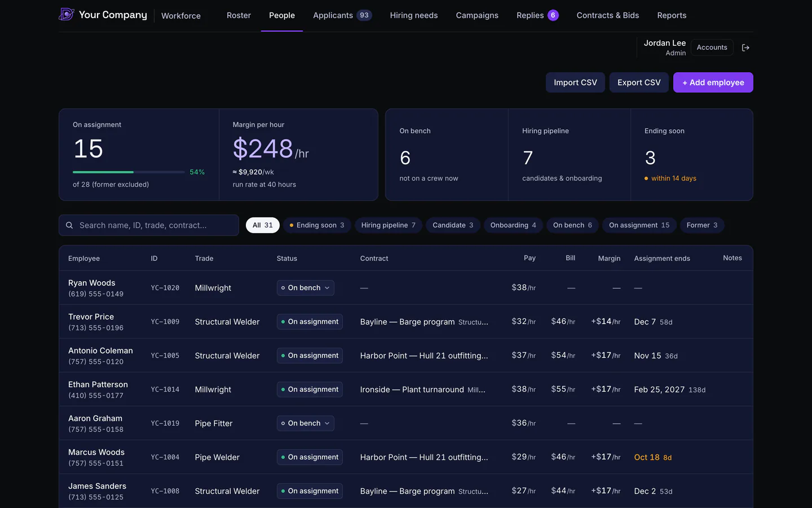The height and width of the screenshot is (508, 812).
Task: Click the sign-out icon beside Accounts
Action: (745, 48)
